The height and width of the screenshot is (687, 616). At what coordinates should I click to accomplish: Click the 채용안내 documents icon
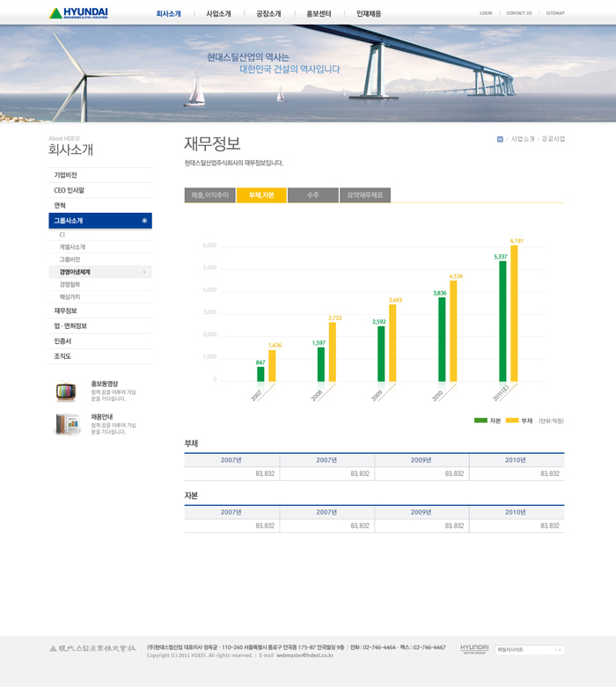point(67,424)
